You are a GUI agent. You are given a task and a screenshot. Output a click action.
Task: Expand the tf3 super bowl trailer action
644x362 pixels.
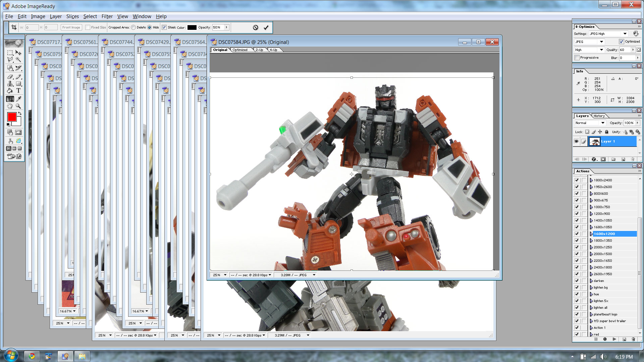[x=591, y=321]
